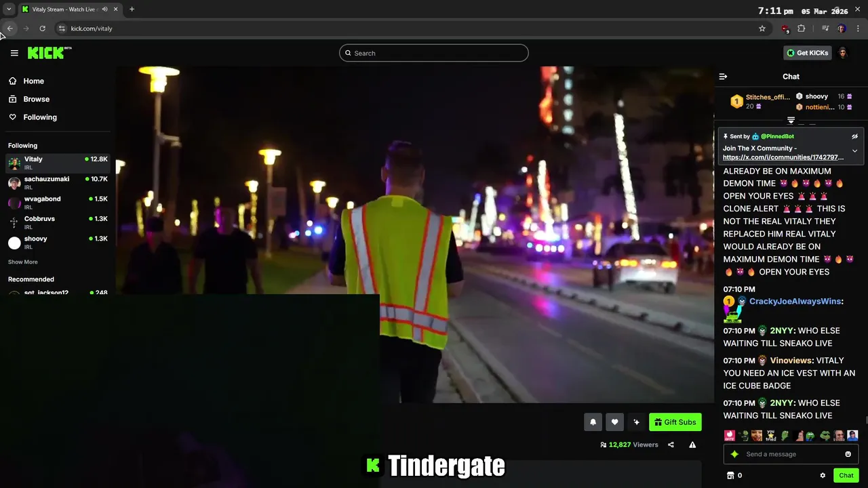The width and height of the screenshot is (868, 488).
Task: Open a new browser tab
Action: [132, 9]
